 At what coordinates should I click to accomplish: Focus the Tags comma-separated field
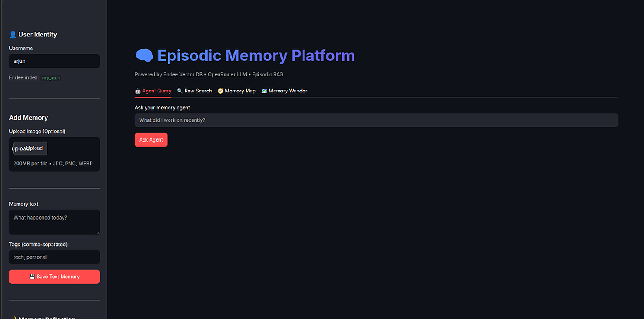(54, 257)
